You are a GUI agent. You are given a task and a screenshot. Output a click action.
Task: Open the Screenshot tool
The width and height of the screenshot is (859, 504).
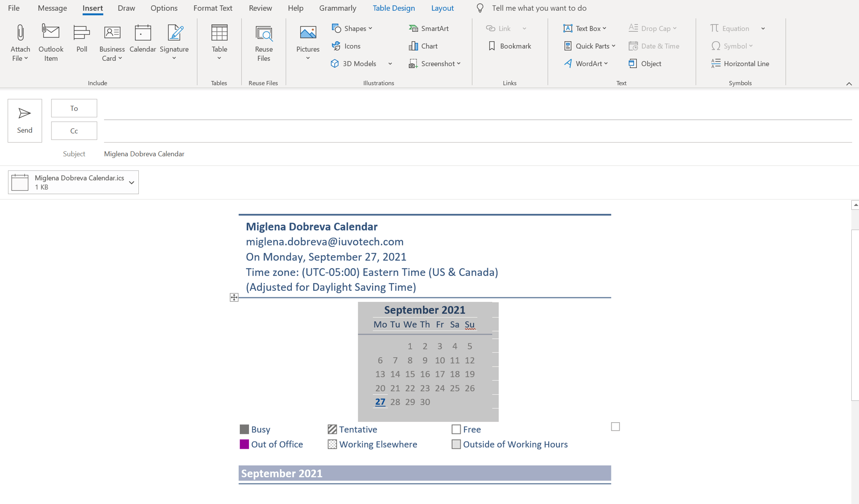[435, 63]
